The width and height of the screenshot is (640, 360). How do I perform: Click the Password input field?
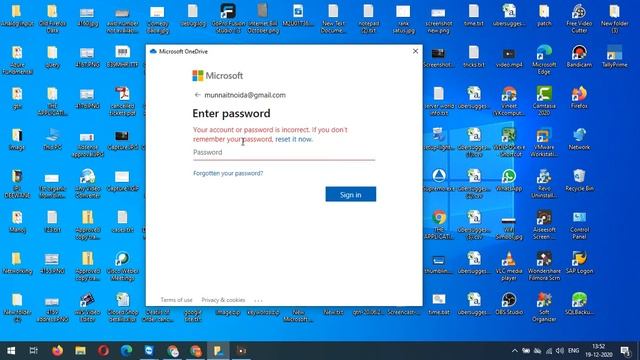[x=284, y=152]
